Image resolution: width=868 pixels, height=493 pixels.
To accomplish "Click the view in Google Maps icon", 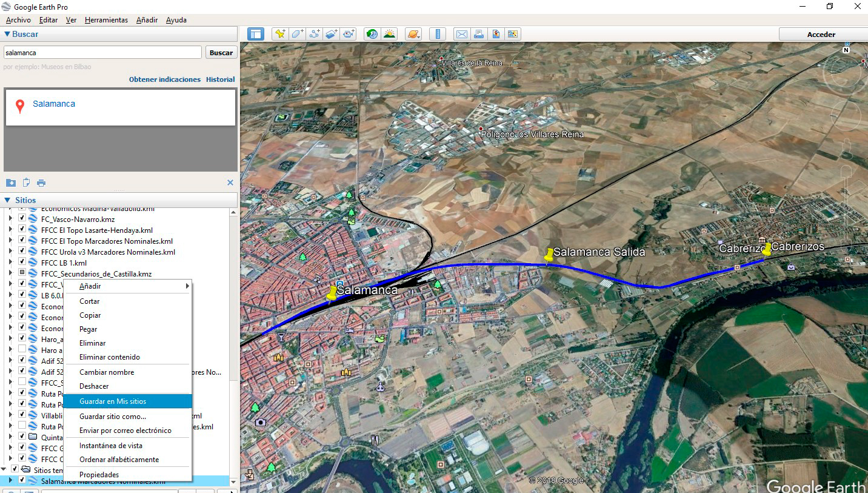I will click(513, 34).
